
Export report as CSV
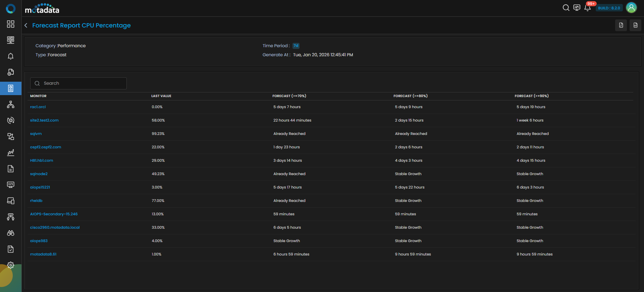tap(635, 25)
